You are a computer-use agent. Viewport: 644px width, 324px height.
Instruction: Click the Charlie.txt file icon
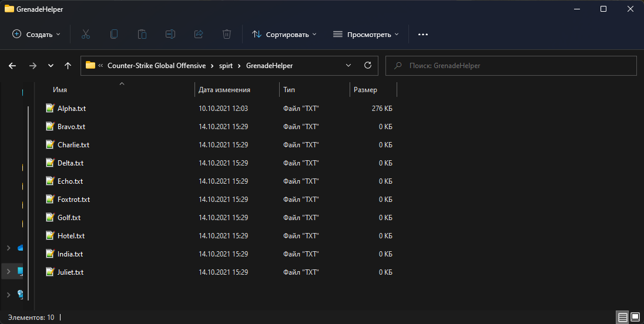click(x=50, y=144)
